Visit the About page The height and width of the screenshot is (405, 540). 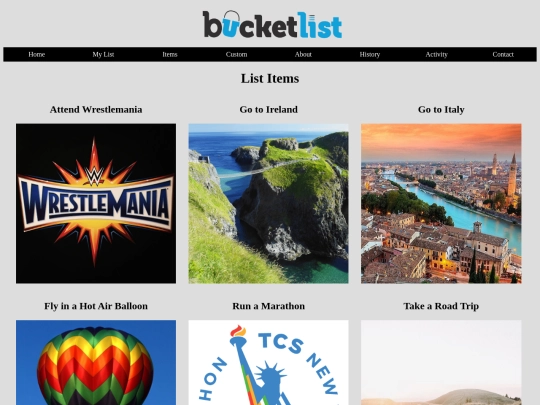tap(303, 54)
